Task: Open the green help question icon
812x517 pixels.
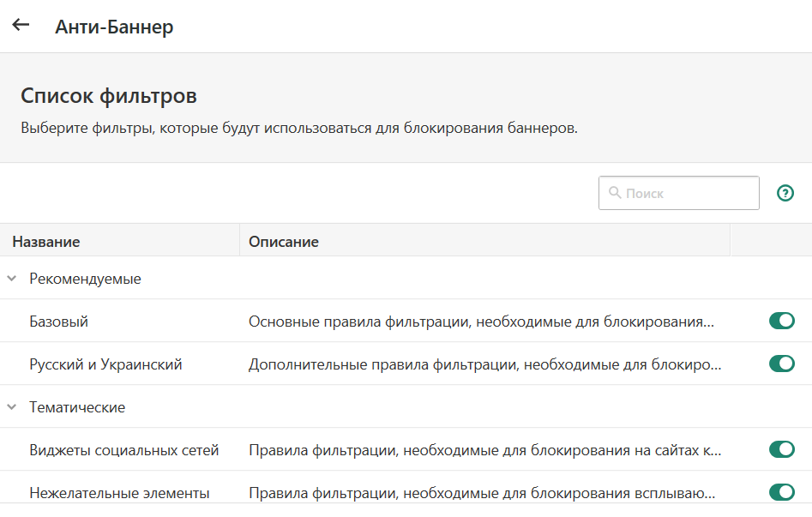Action: click(785, 193)
